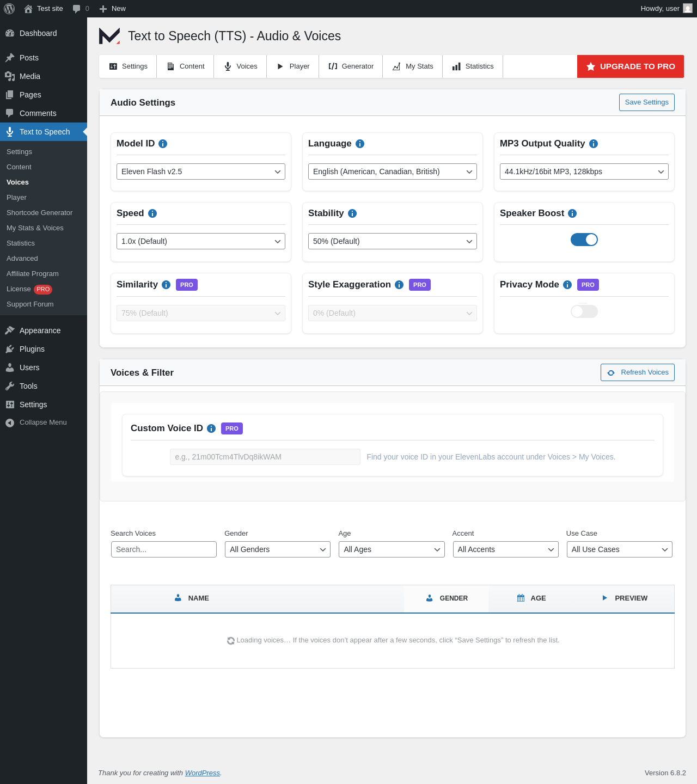The width and height of the screenshot is (697, 784).
Task: Click the Custom Voice ID input field
Action: pyautogui.click(x=265, y=457)
